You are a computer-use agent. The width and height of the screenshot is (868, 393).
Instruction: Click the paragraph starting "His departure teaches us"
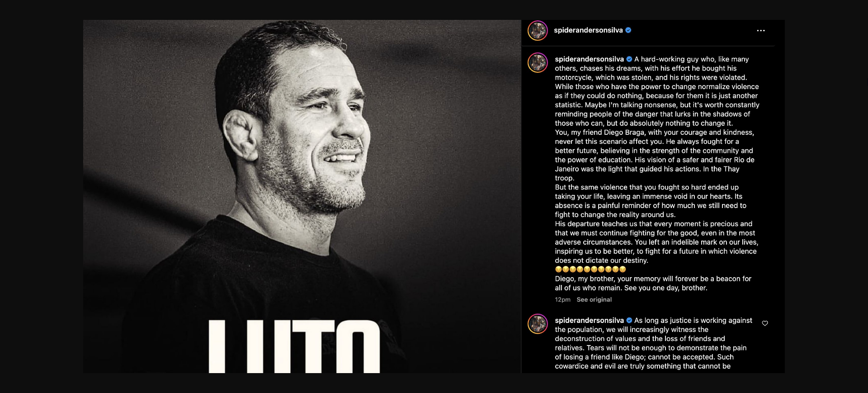coord(656,242)
